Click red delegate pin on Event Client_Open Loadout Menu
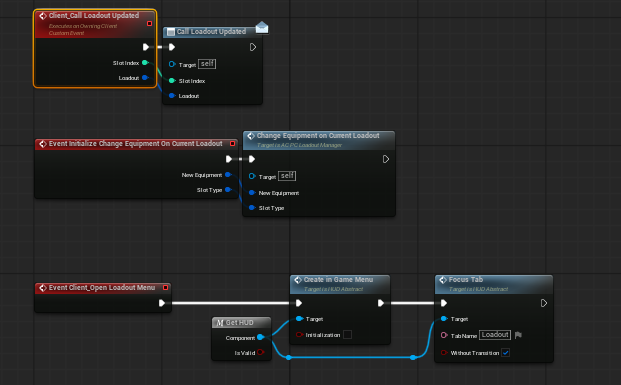The image size is (621, 385). (166, 288)
